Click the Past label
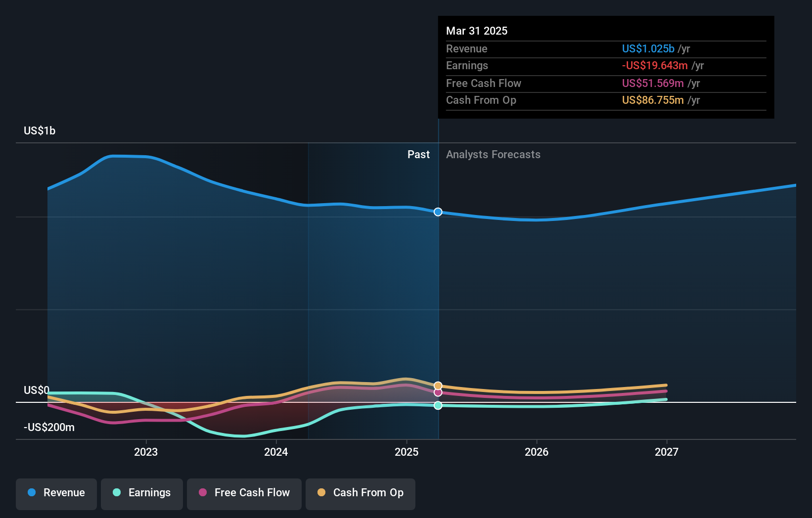The height and width of the screenshot is (518, 812). click(418, 154)
